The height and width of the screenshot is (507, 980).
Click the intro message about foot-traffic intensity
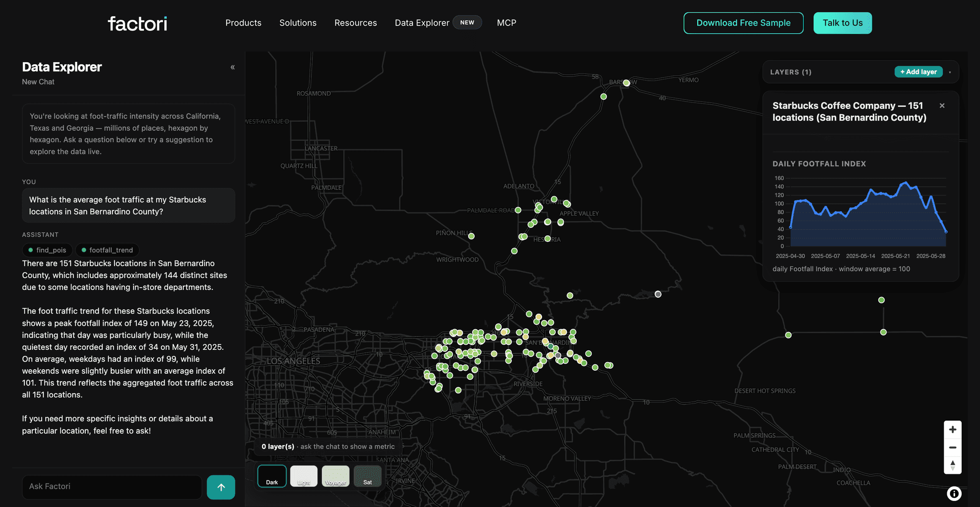[x=129, y=134]
